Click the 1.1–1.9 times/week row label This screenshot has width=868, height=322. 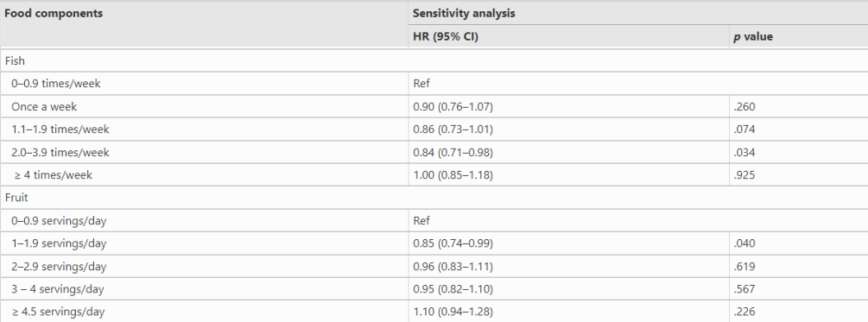tap(60, 129)
